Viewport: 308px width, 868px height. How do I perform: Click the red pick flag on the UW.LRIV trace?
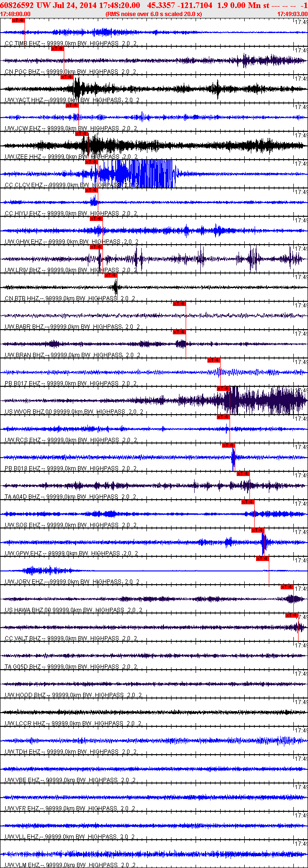[96, 247]
